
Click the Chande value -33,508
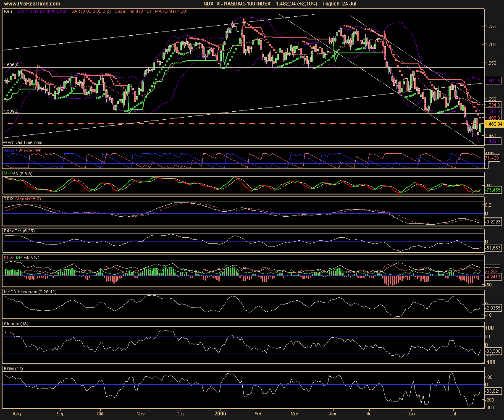click(493, 351)
